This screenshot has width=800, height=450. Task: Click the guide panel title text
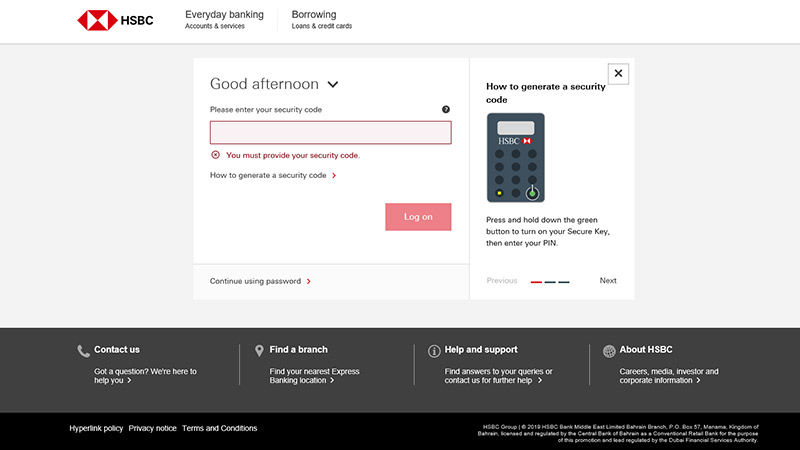pos(546,93)
